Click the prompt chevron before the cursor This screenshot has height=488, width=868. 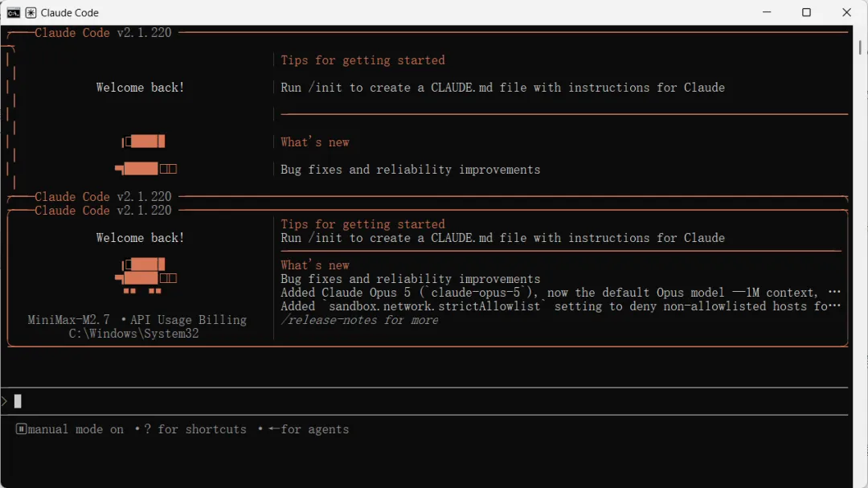coord(5,401)
